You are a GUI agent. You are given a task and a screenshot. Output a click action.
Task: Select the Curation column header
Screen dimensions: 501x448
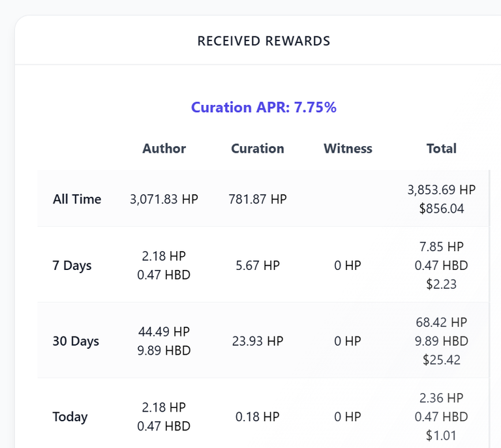tap(258, 149)
